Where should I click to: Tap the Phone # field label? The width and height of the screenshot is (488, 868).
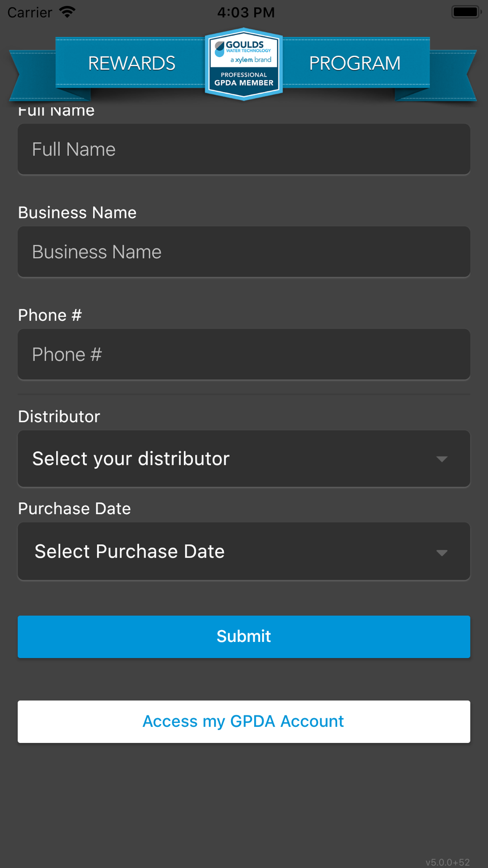[x=50, y=315]
